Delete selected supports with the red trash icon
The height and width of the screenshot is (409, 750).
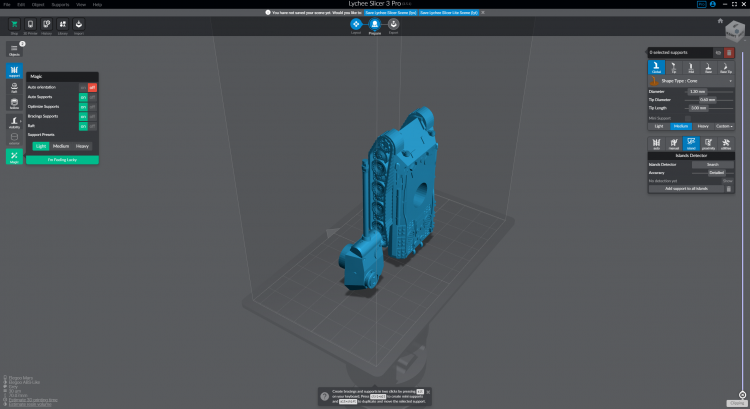[x=729, y=52]
